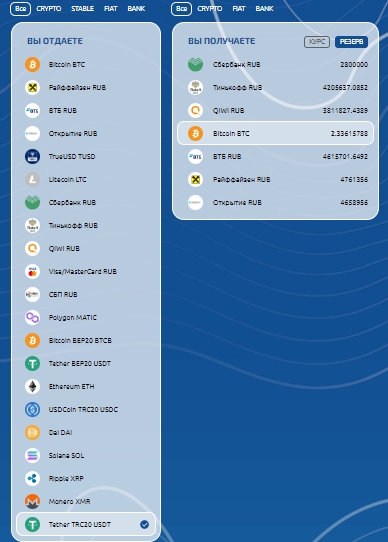388x542 pixels.
Task: Choose Открытие RUB label in the receive list
Action: (237, 203)
